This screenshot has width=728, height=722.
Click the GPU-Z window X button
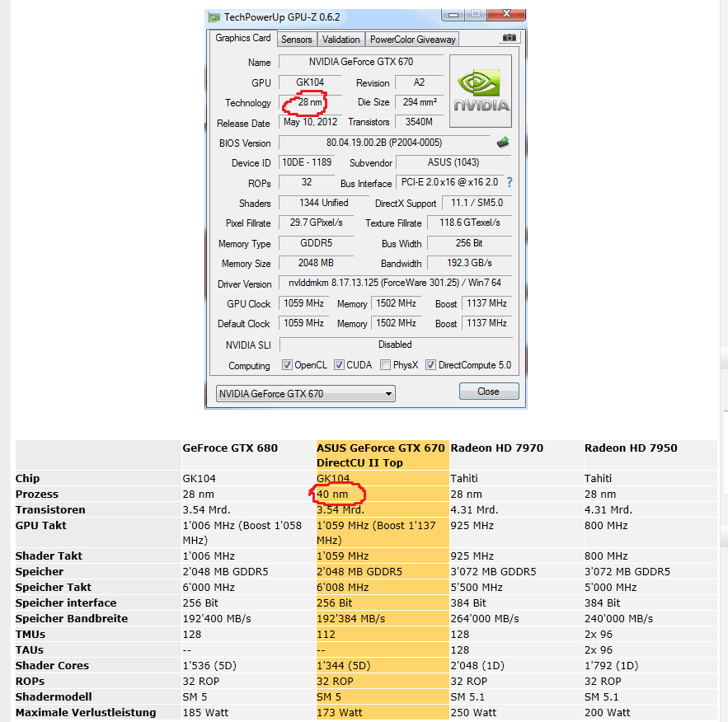504,14
